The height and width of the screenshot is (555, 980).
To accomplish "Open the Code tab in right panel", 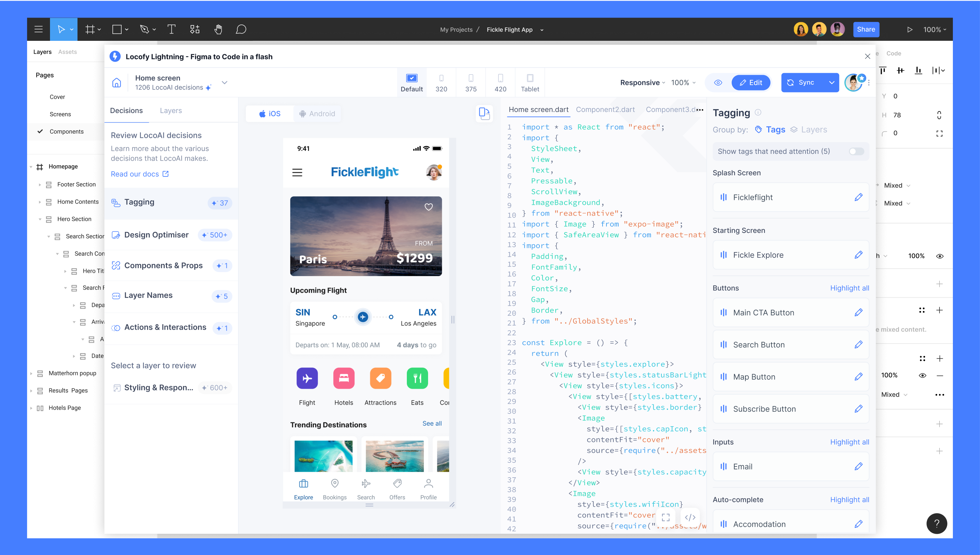I will pyautogui.click(x=893, y=53).
